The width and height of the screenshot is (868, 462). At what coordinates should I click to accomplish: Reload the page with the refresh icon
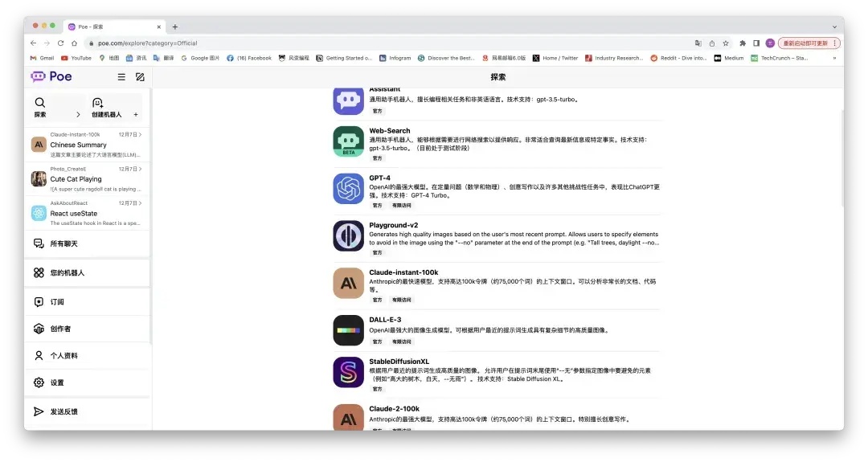click(61, 43)
